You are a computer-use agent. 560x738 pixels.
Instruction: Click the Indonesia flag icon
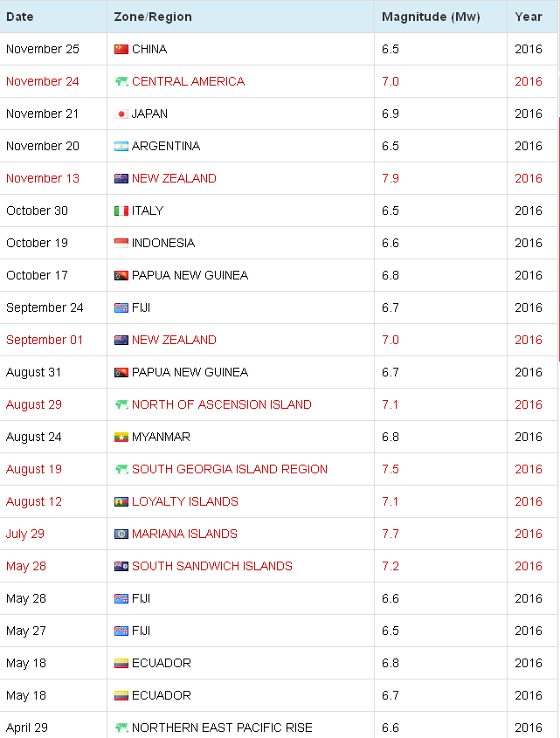121,243
